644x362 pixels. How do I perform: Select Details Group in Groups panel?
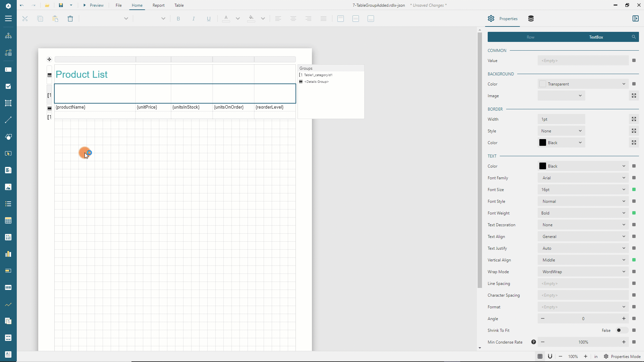pyautogui.click(x=316, y=81)
